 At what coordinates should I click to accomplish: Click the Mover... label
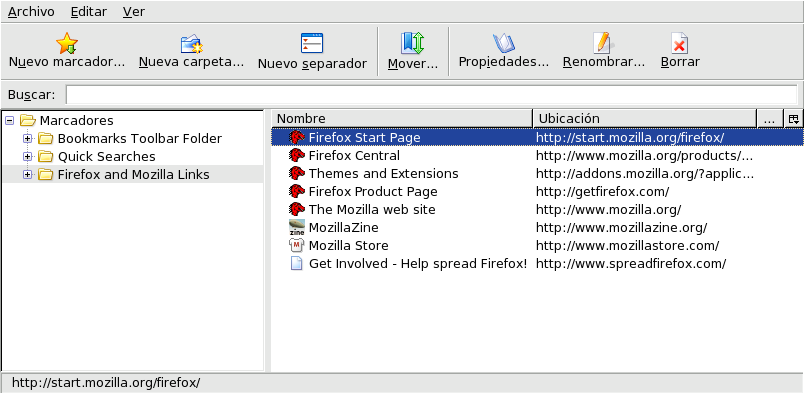(413, 64)
